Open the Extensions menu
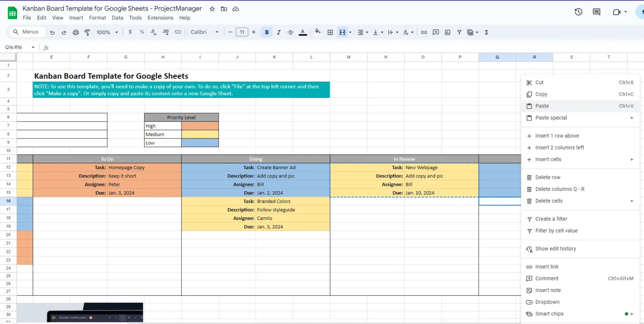The height and width of the screenshot is (324, 644). pos(160,18)
